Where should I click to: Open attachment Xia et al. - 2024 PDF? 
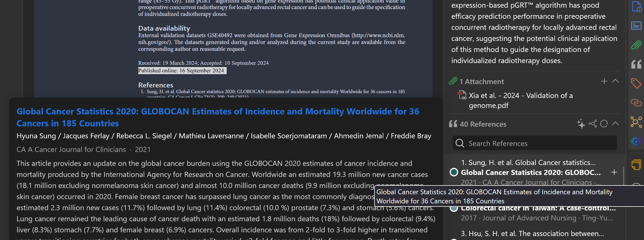[521, 101]
